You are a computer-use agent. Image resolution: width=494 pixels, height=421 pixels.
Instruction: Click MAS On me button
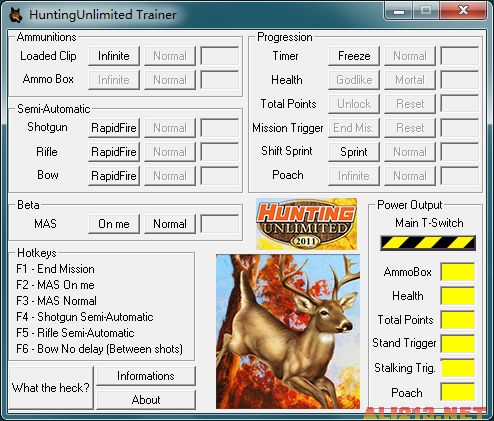[x=114, y=224]
